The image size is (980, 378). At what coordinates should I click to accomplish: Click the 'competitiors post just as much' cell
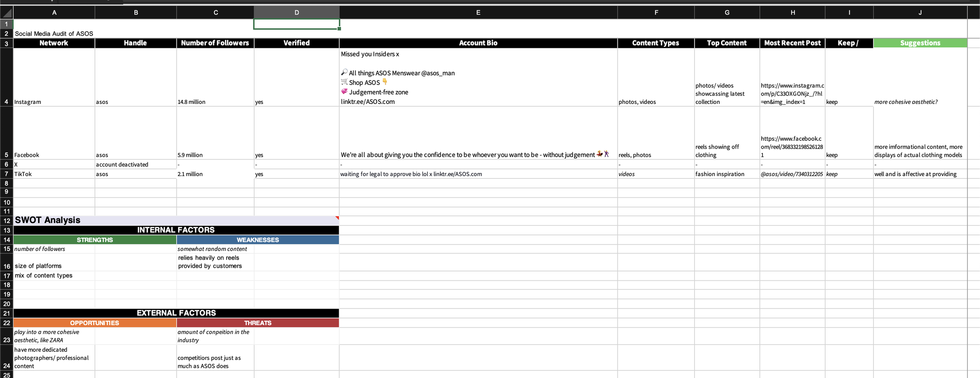215,358
